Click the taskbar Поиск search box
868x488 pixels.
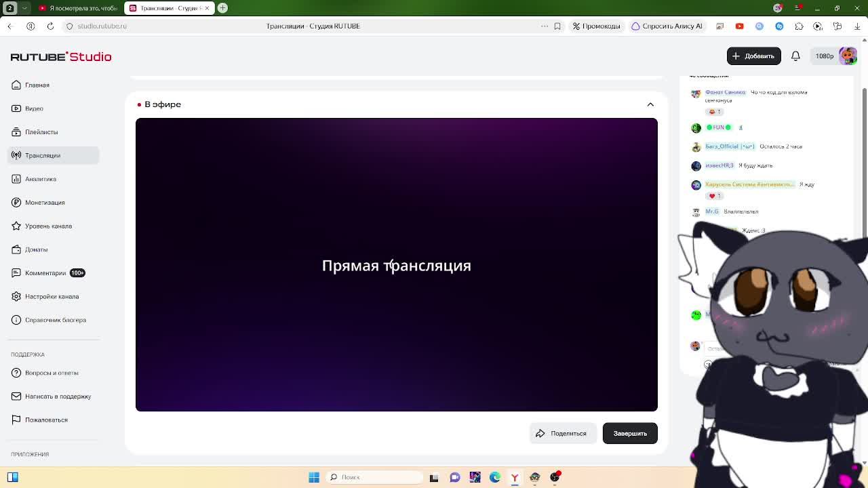[374, 477]
